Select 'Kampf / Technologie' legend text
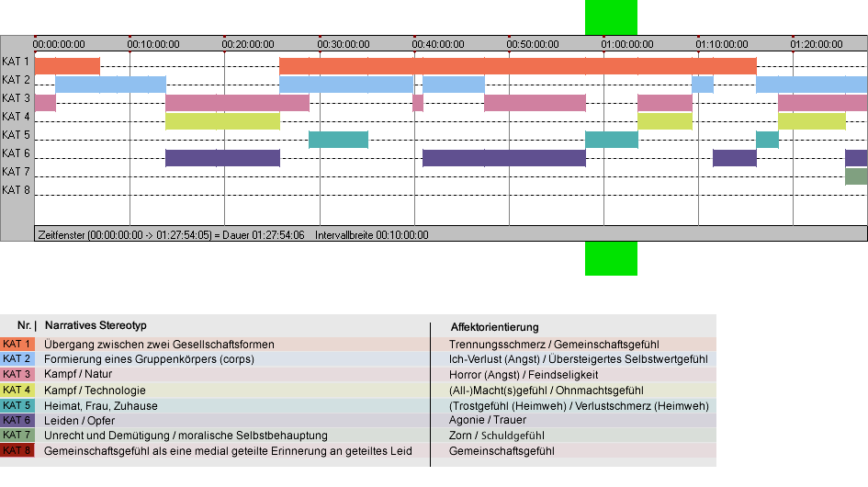This screenshot has height=487, width=868. [96, 390]
